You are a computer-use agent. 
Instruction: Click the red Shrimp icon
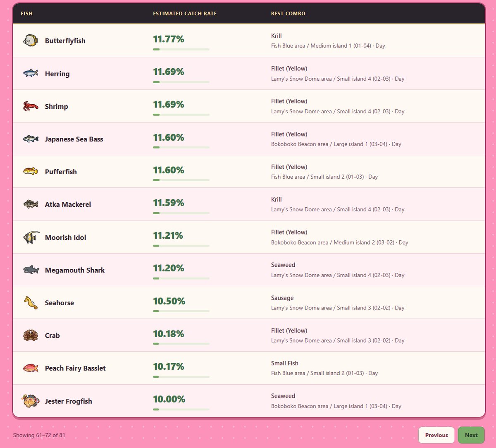(x=31, y=106)
